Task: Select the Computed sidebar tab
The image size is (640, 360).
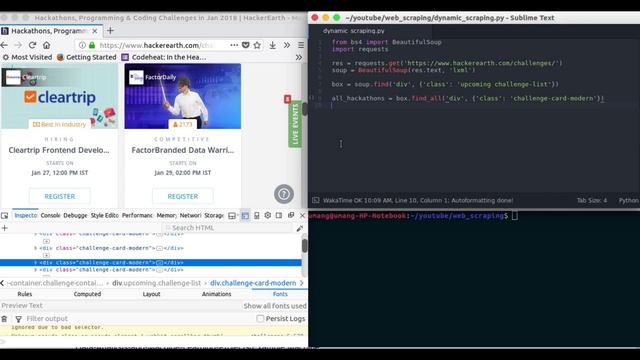Action: pyautogui.click(x=87, y=294)
